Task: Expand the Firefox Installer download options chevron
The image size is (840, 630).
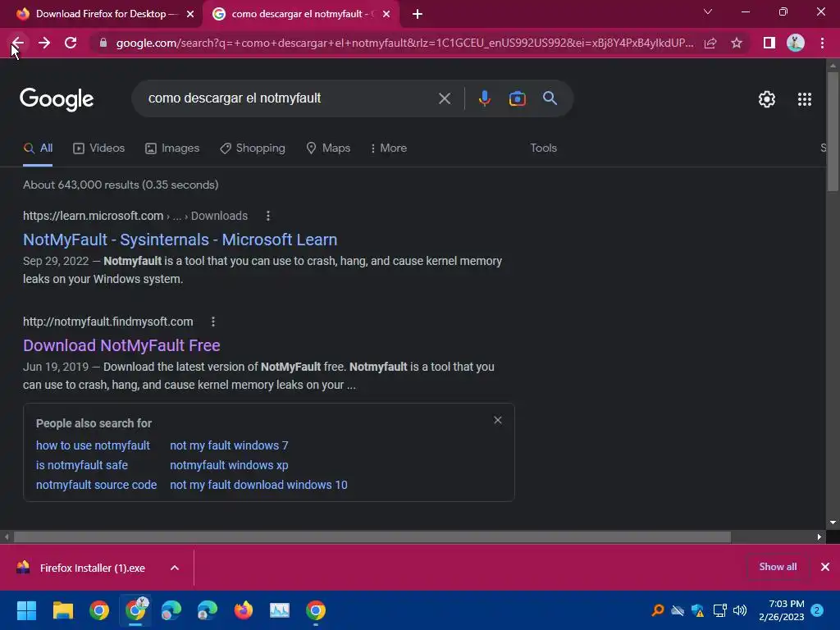Action: pyautogui.click(x=175, y=568)
